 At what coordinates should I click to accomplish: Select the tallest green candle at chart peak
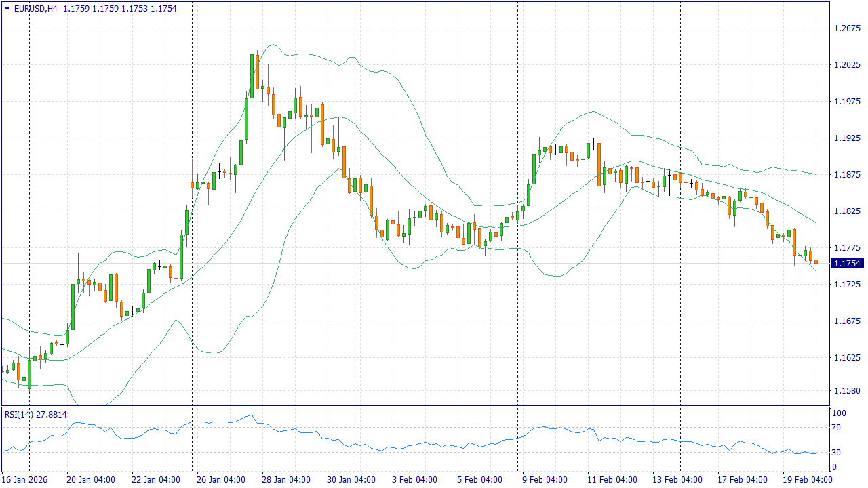tap(252, 76)
